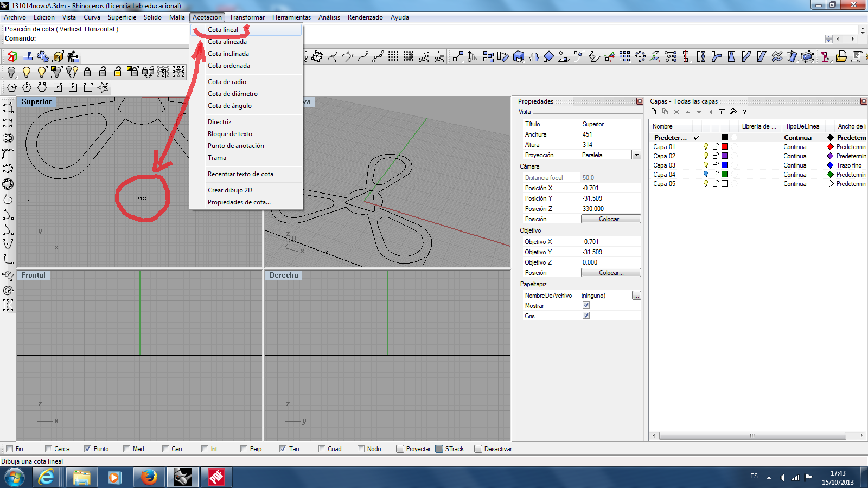This screenshot has width=868, height=488.
Task: Click the lock objects padlock icon
Action: tap(87, 72)
